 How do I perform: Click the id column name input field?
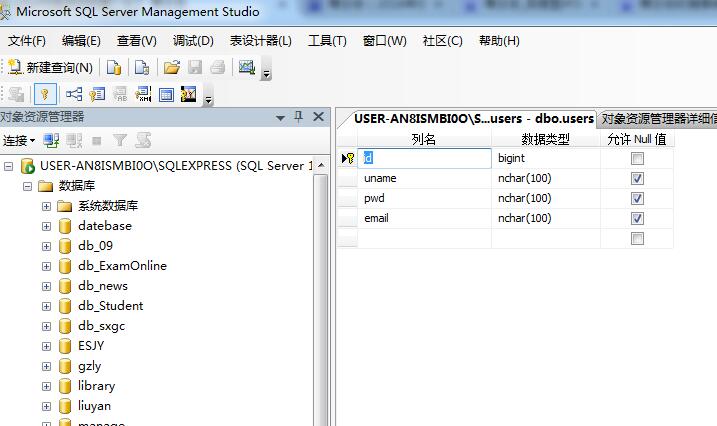(x=424, y=158)
